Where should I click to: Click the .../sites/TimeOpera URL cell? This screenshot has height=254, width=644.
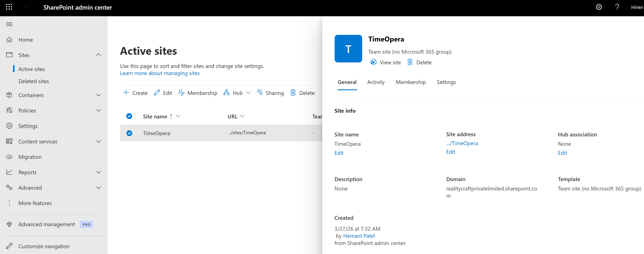pos(247,133)
